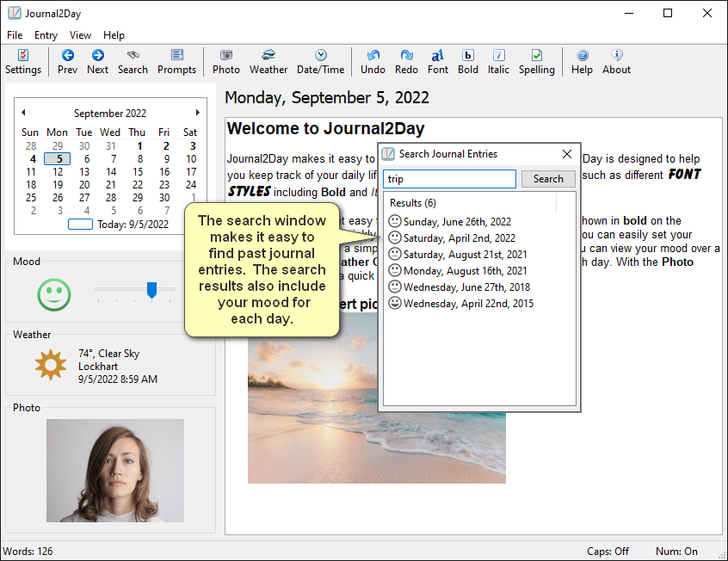Click mood icon for June 26th, 2022 result
Screen dimensions: 728x561
395,221
